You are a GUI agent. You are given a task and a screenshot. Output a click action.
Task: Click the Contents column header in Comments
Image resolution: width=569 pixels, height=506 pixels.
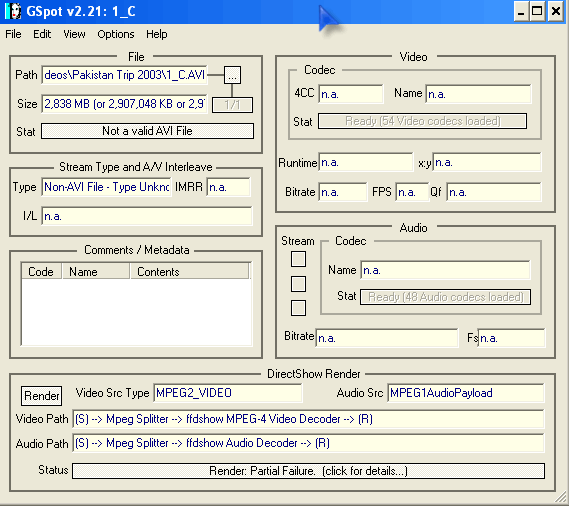[x=189, y=272]
